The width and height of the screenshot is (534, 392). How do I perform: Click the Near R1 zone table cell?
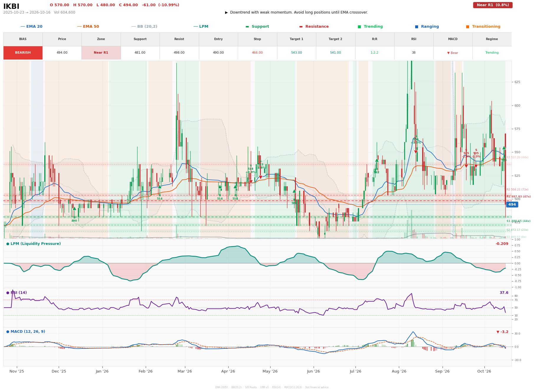click(101, 53)
